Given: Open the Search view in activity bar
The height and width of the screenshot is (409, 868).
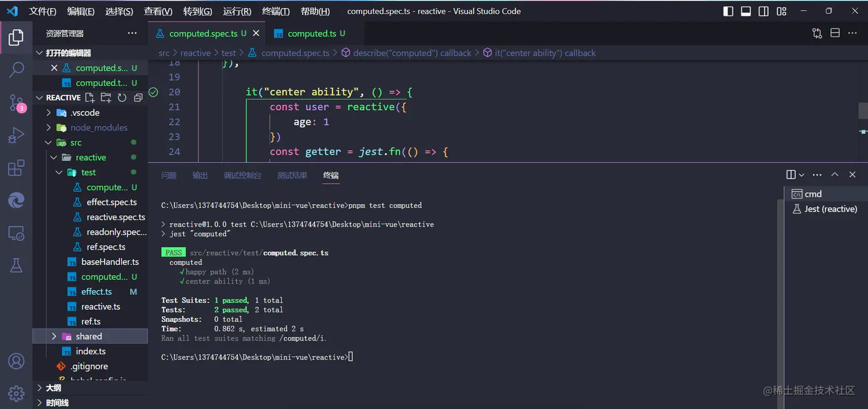Looking at the screenshot, I should tap(16, 70).
